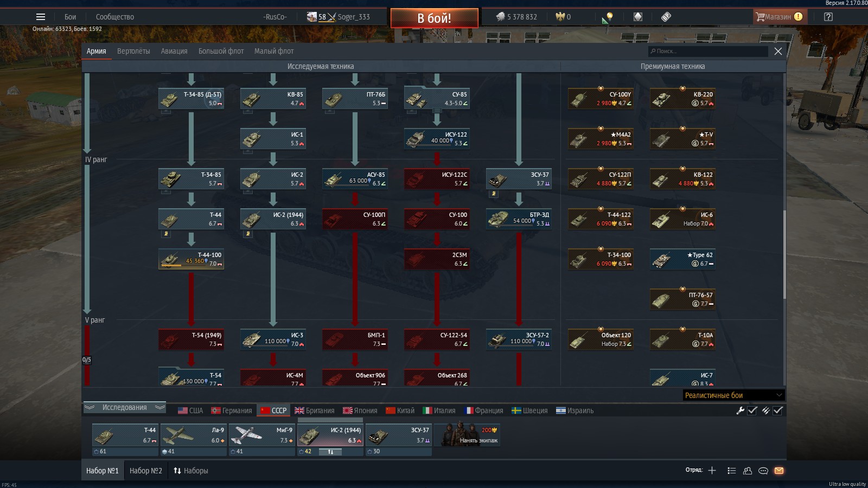Click Нанять экипаж to recruit a crew
This screenshot has height=488, width=868.
pyautogui.click(x=468, y=435)
